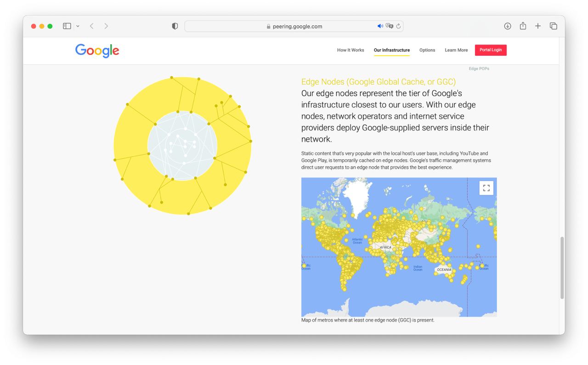This screenshot has width=588, height=365.
Task: Click the Google logo
Action: click(97, 51)
